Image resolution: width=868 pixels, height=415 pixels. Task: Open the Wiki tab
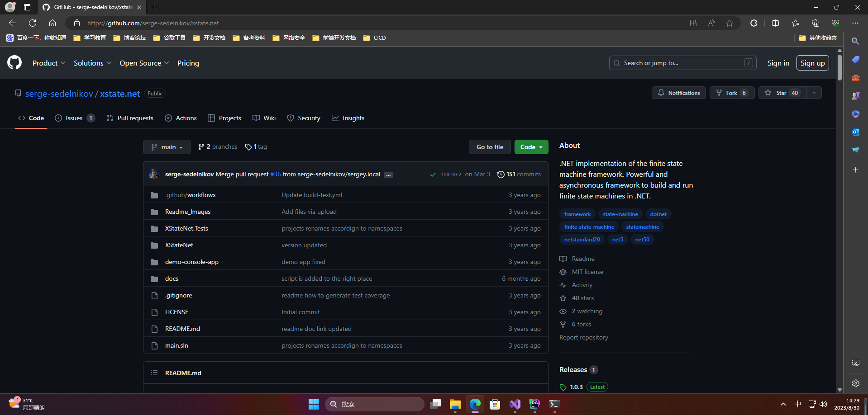[264, 118]
